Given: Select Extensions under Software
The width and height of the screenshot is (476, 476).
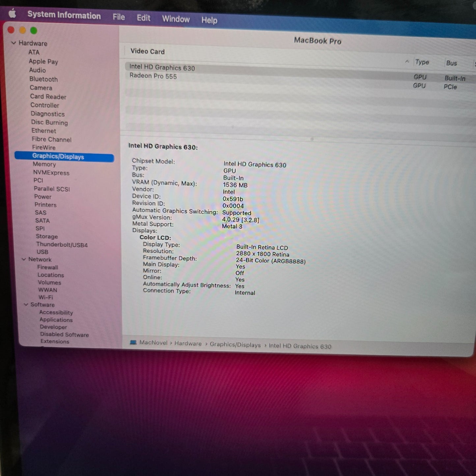Looking at the screenshot, I should point(55,341).
